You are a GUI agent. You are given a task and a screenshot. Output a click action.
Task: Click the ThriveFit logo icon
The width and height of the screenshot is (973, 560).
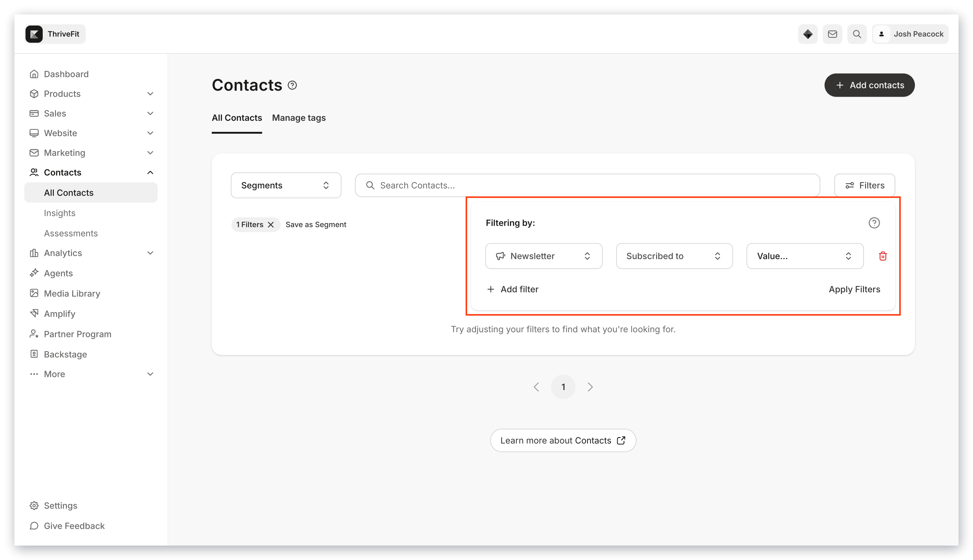click(x=34, y=34)
